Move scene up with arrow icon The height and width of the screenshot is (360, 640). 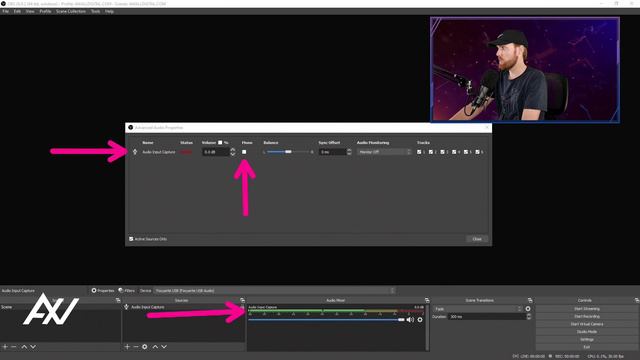[x=24, y=347]
